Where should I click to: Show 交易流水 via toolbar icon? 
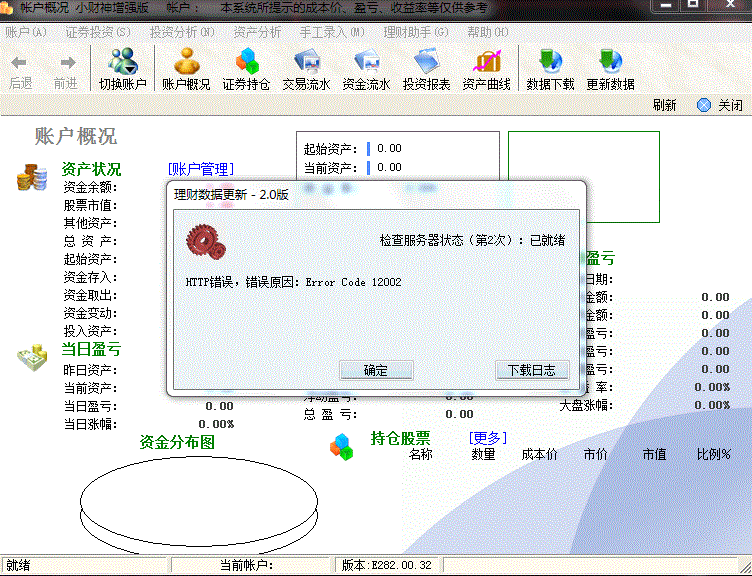(306, 69)
